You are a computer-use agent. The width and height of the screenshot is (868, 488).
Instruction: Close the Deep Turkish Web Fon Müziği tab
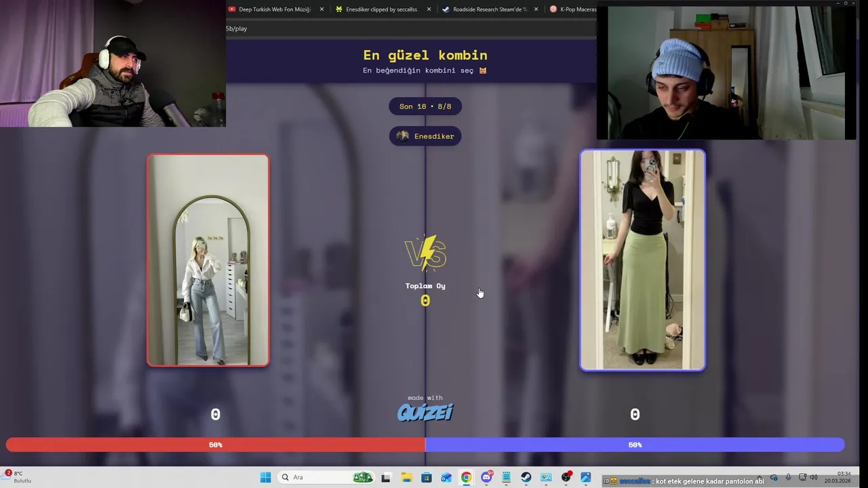[321, 9]
